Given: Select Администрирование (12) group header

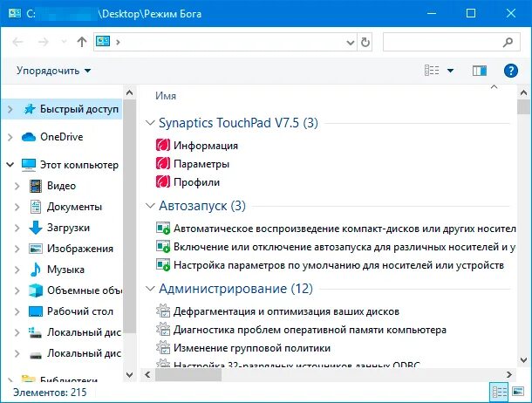Looking at the screenshot, I should (235, 289).
